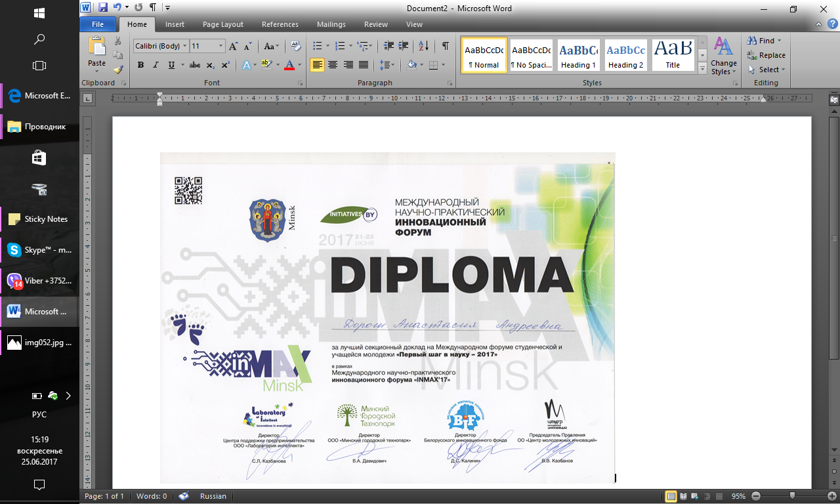
Task: Switch to the Page Layout tab
Action: coord(222,24)
